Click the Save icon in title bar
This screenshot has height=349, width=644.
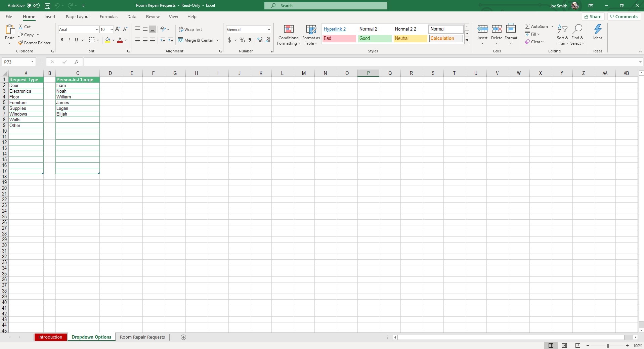47,6
